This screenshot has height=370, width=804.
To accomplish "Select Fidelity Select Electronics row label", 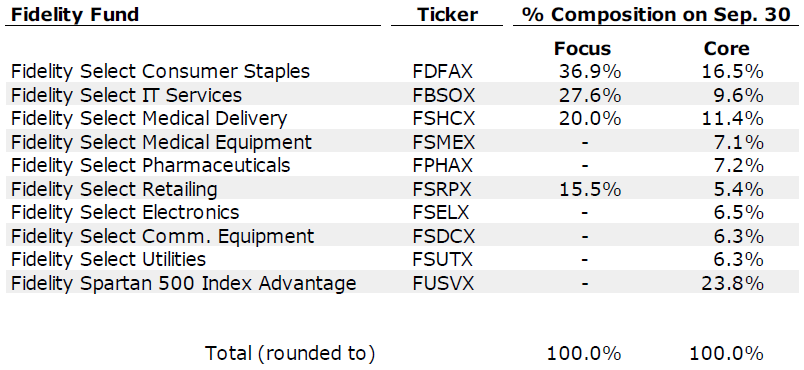I will click(125, 212).
